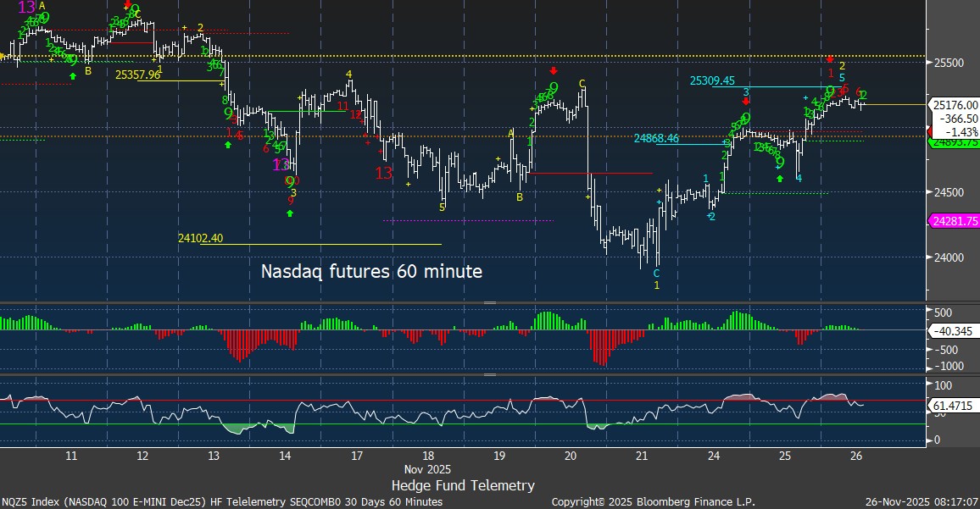Click the red arrow marker on the price axis
980x509 pixels.
pyautogui.click(x=930, y=132)
